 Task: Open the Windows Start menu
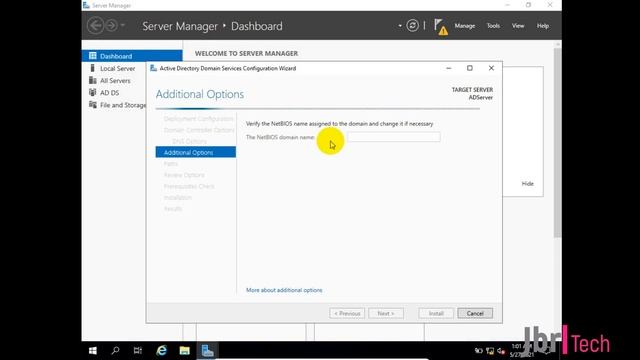(93, 351)
